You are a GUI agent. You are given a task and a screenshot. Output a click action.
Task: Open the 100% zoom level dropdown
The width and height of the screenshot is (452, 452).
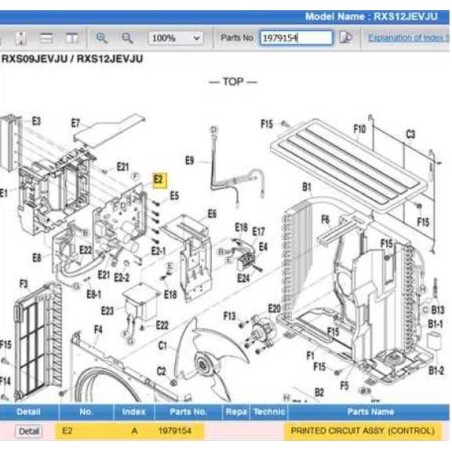tap(175, 38)
